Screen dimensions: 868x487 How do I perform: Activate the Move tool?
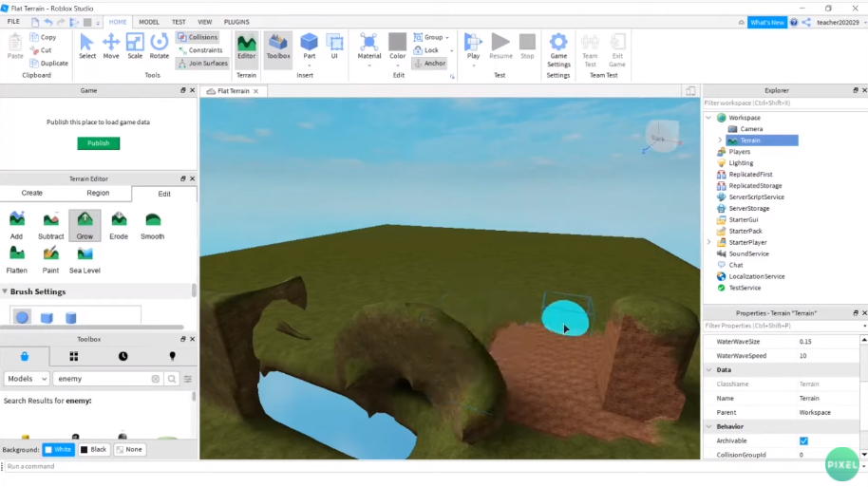point(111,47)
